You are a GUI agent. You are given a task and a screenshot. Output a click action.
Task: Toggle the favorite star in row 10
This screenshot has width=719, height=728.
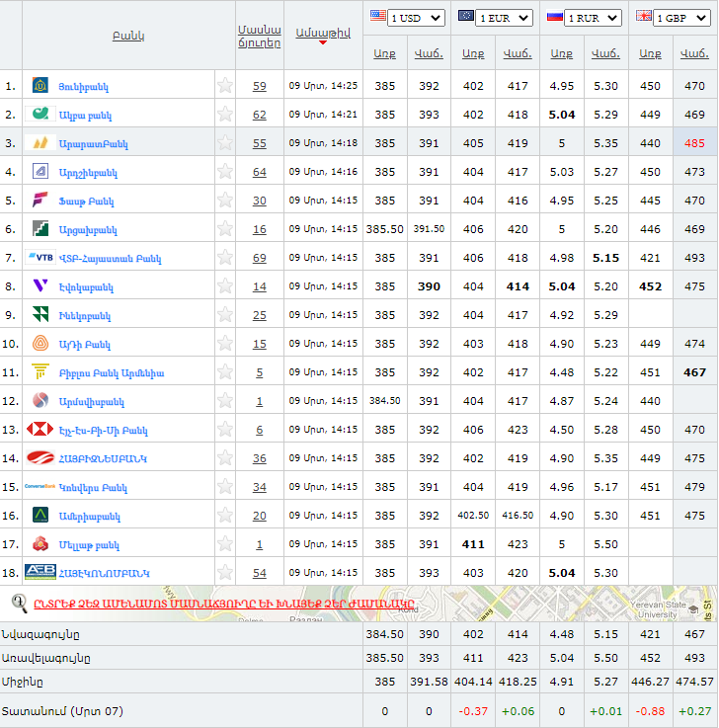225,343
